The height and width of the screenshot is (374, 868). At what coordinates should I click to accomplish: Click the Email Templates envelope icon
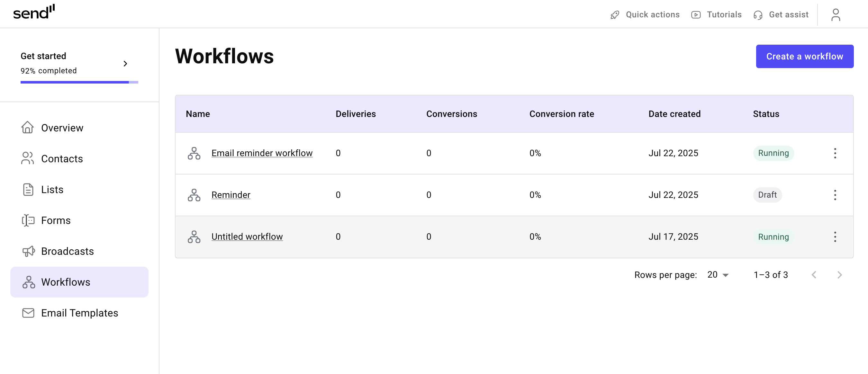click(28, 313)
